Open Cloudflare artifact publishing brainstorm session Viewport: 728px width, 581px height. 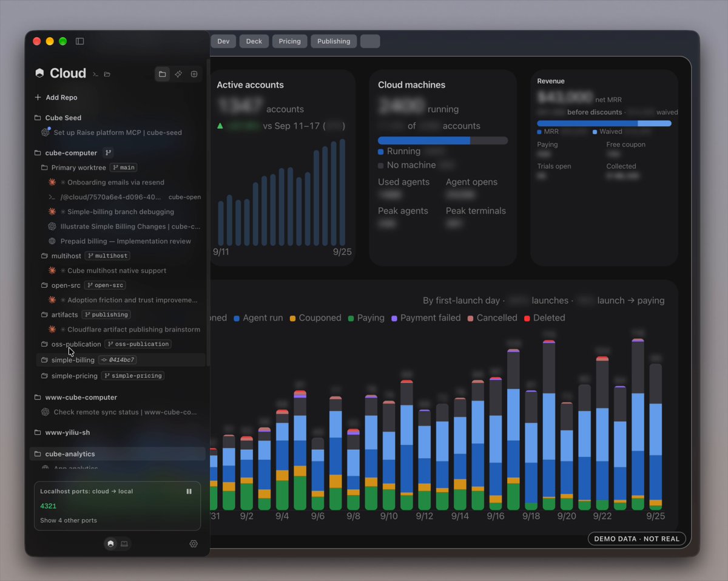(x=124, y=330)
